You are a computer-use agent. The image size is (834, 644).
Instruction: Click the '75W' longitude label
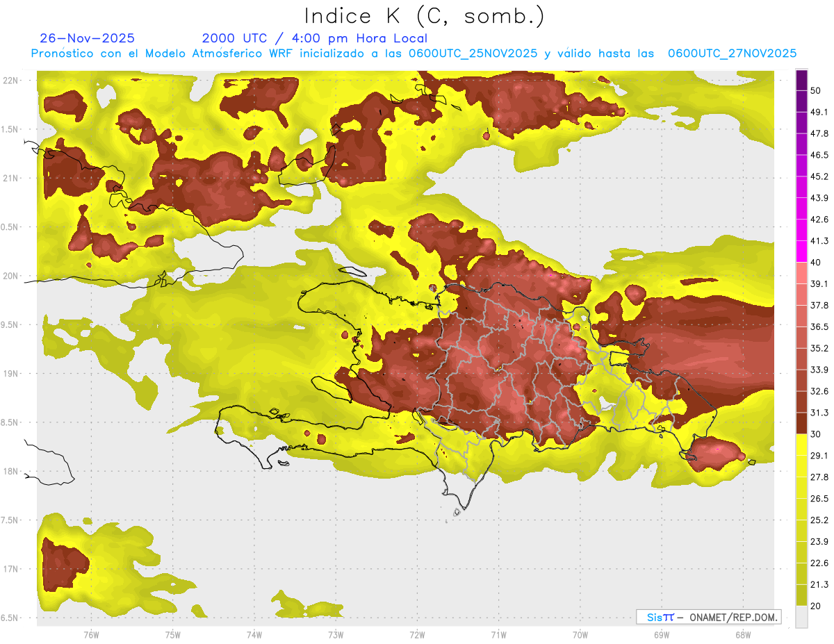point(173,634)
